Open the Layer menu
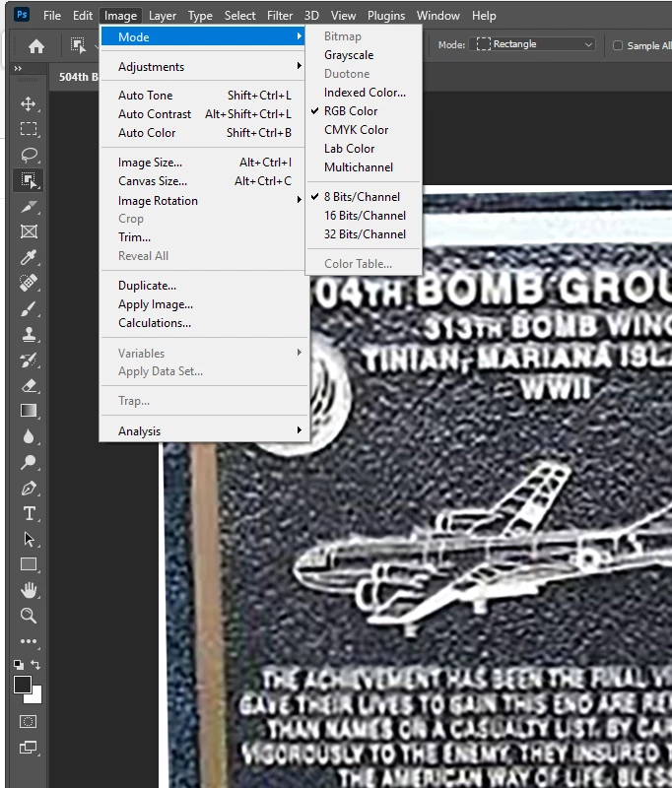This screenshot has height=788, width=672. tap(163, 16)
